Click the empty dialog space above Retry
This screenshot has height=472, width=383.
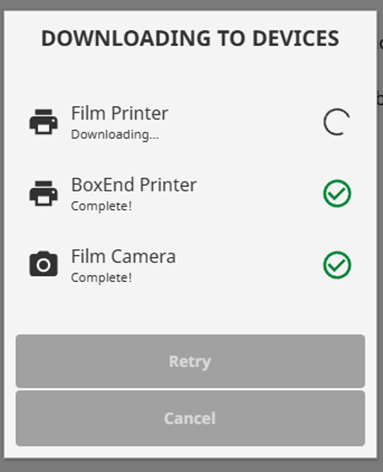coord(190,312)
